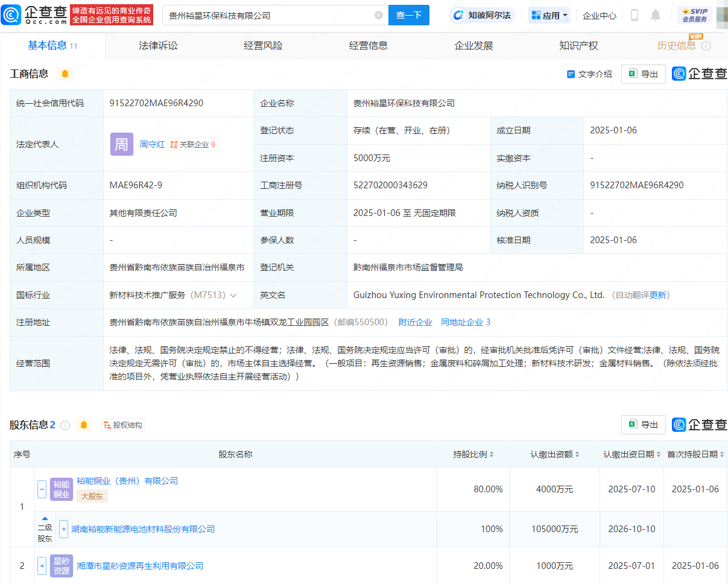The image size is (728, 584).
Task: Open 知彼阿尔法 assistant
Action: 483,15
